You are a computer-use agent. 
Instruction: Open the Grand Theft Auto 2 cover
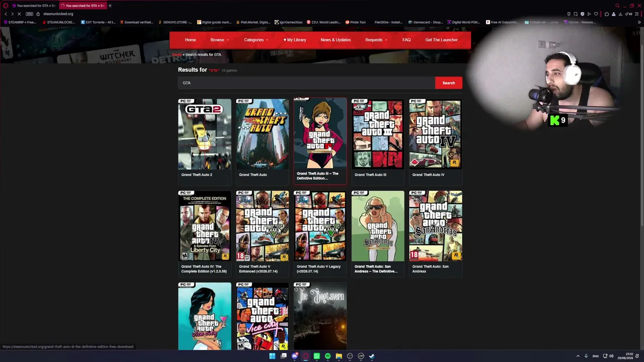pos(205,134)
